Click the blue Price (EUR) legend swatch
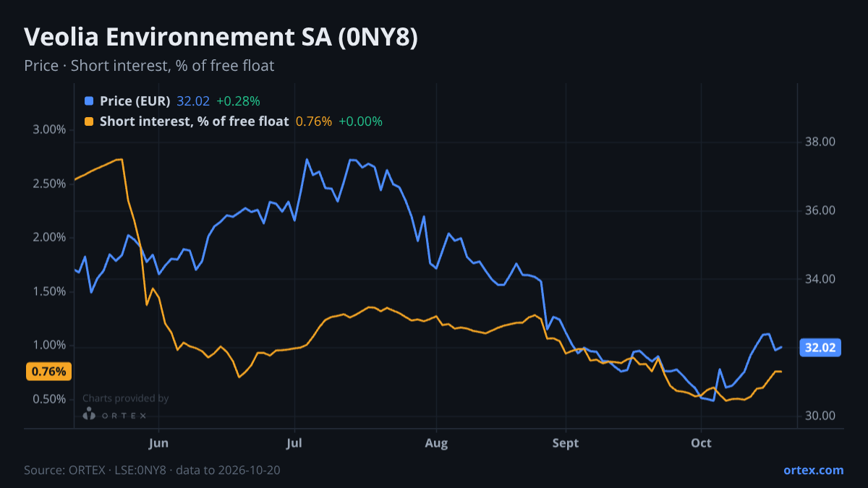Viewport: 868px width, 488px height. pos(89,101)
